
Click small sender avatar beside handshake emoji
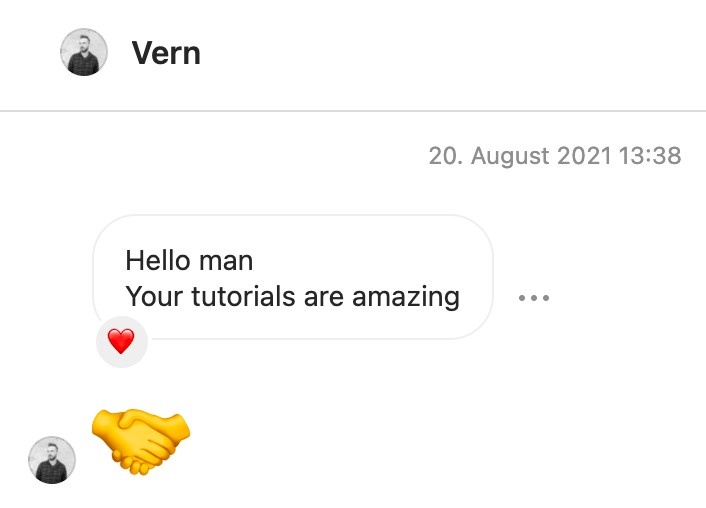(x=52, y=460)
